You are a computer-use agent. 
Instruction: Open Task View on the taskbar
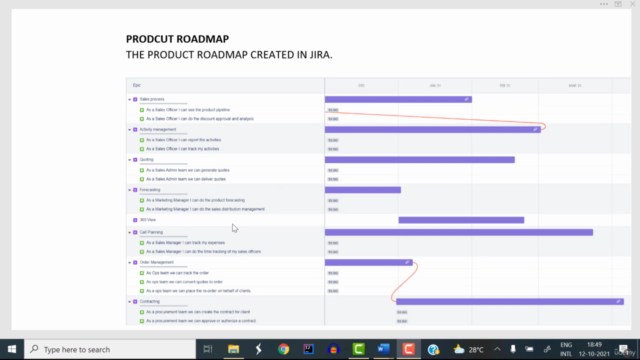tap(208, 349)
